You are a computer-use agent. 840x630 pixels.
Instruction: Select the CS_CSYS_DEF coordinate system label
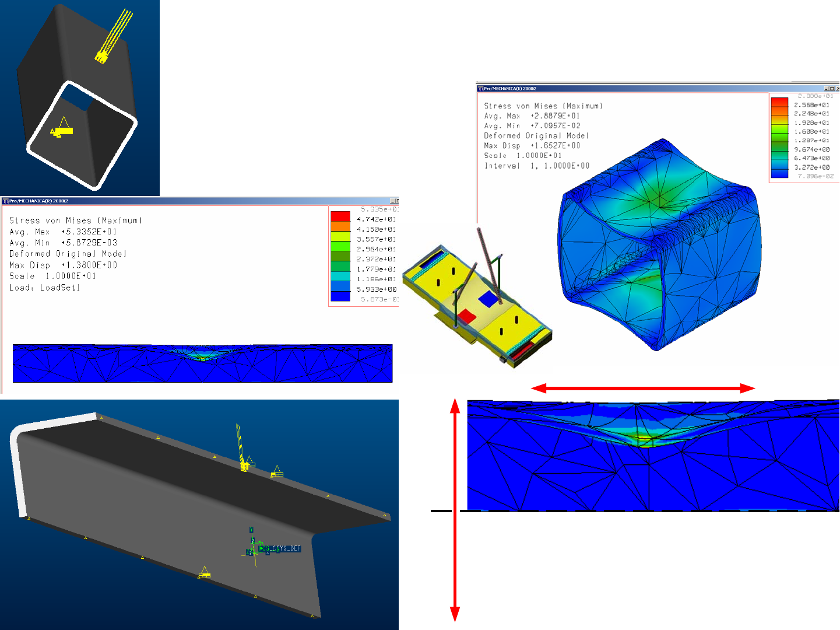pyautogui.click(x=280, y=548)
